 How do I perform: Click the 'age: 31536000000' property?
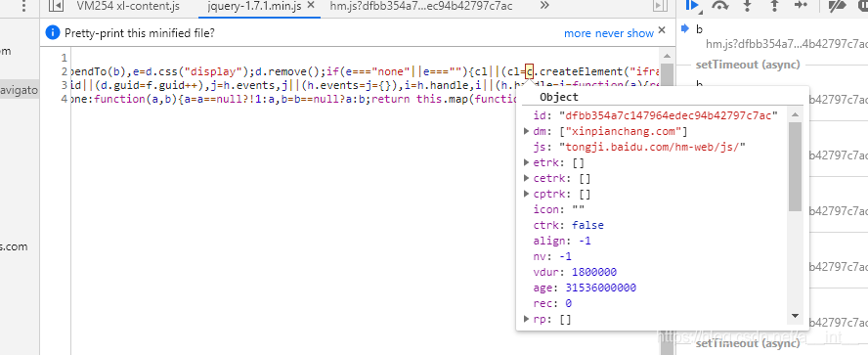point(585,288)
